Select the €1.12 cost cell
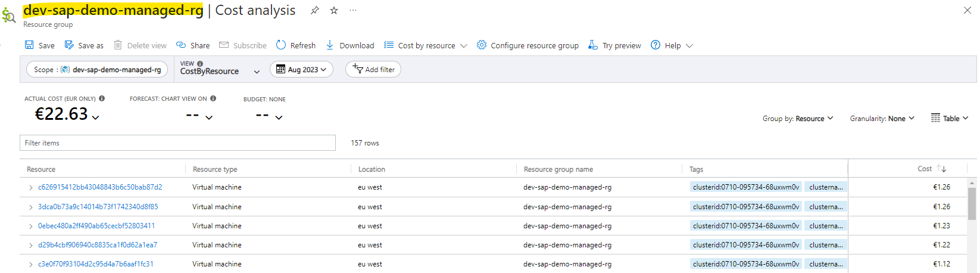 pyautogui.click(x=941, y=264)
